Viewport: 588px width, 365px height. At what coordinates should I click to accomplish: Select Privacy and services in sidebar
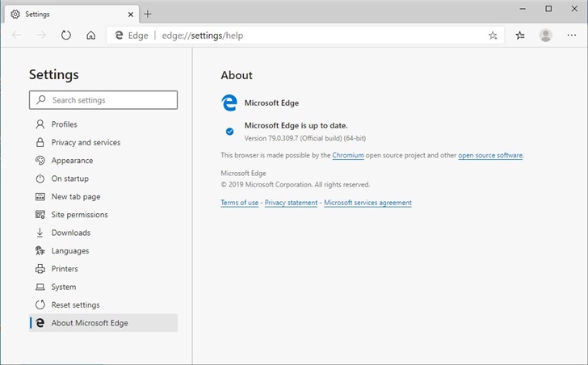click(x=86, y=143)
